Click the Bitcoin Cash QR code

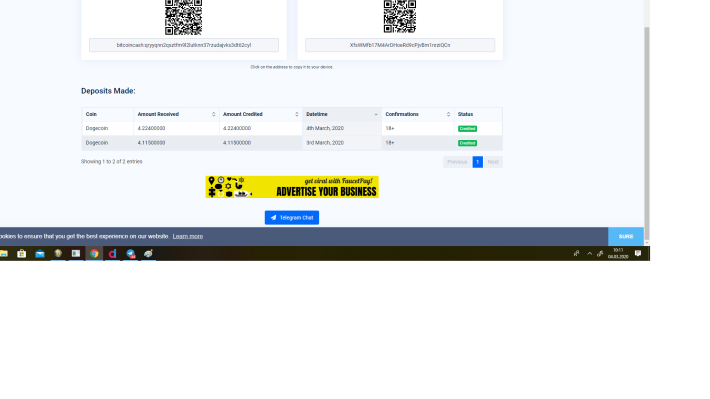pyautogui.click(x=183, y=17)
